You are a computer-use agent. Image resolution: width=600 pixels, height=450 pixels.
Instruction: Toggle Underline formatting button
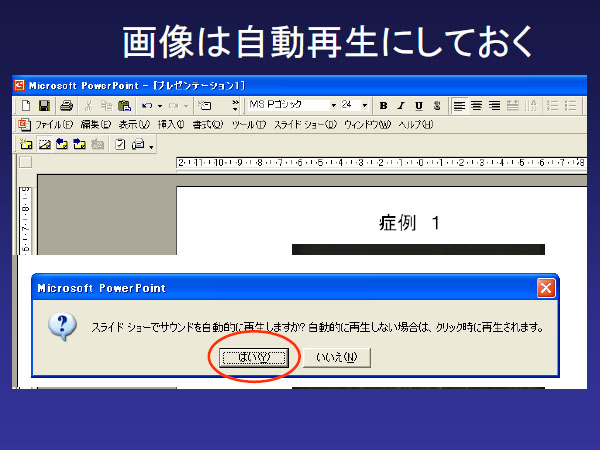coord(418,105)
